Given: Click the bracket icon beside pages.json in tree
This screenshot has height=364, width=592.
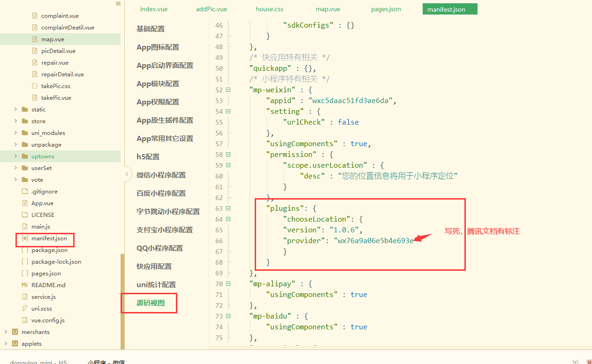Looking at the screenshot, I should (25, 274).
